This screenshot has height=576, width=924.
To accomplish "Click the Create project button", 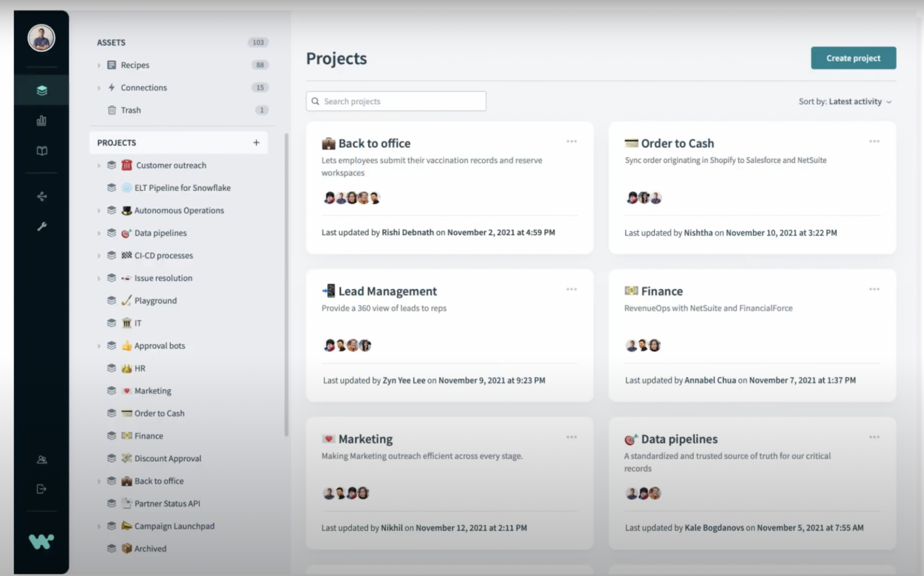I will click(x=853, y=58).
